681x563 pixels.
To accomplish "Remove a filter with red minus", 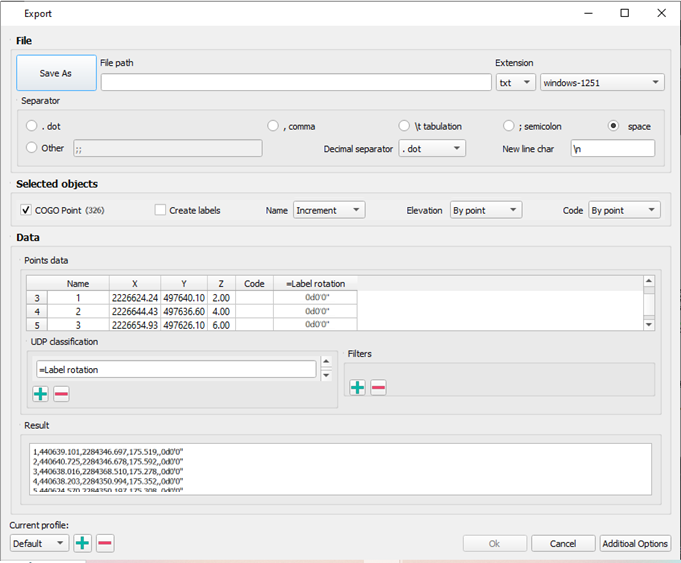I will (x=378, y=387).
